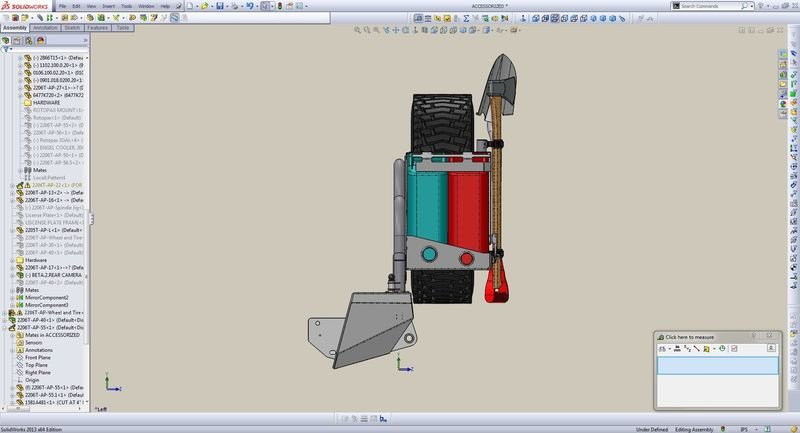Select the Point-to-Point icon in Measure dialog
The width and height of the screenshot is (800, 433).
[696, 348]
